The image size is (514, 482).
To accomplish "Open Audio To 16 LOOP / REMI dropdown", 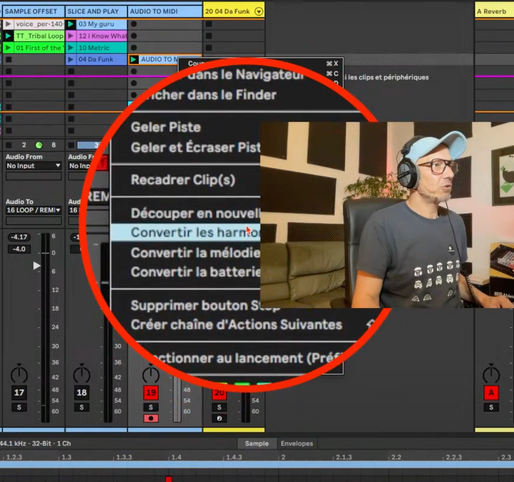I will 34,210.
